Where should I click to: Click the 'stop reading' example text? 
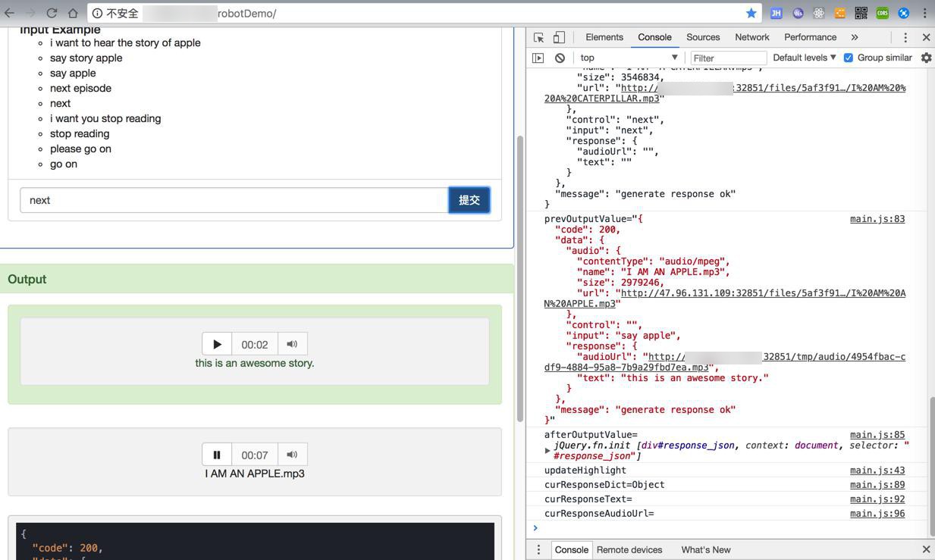80,133
